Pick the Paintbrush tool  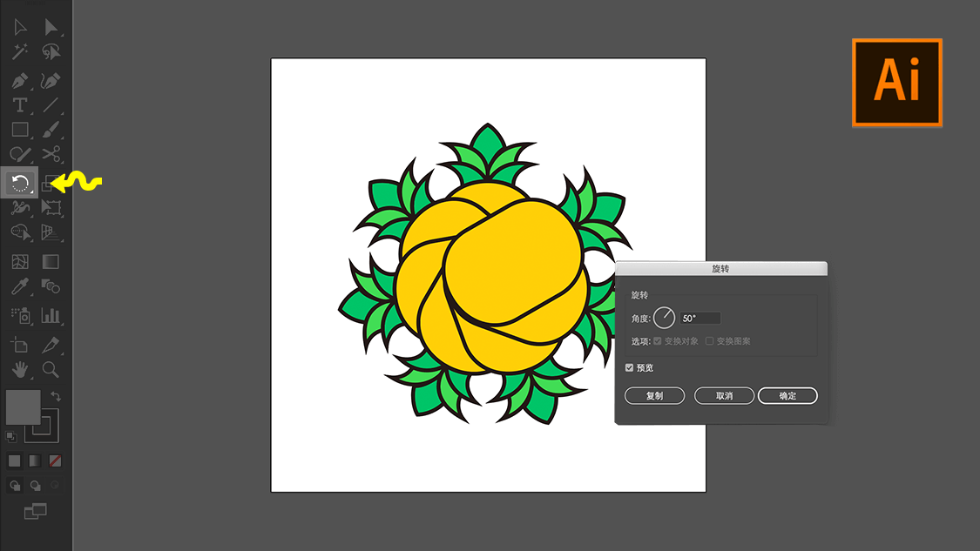pos(51,130)
